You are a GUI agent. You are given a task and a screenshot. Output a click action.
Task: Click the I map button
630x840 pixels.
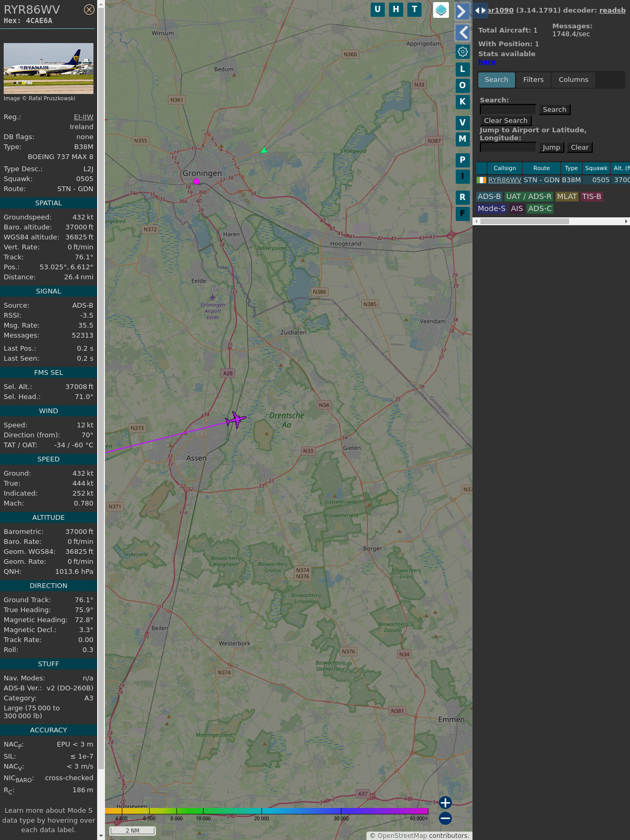[463, 176]
